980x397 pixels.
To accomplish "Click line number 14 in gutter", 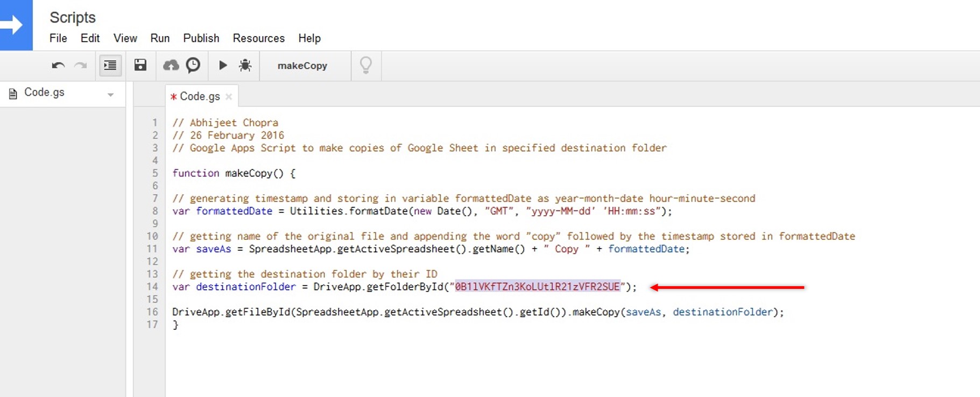I will [x=152, y=287].
